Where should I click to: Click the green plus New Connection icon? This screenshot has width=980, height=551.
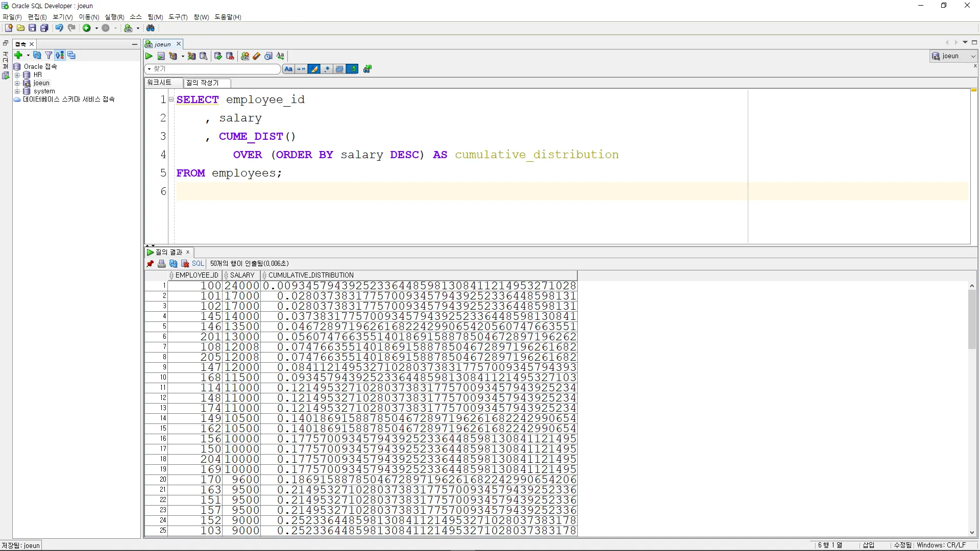pyautogui.click(x=18, y=55)
